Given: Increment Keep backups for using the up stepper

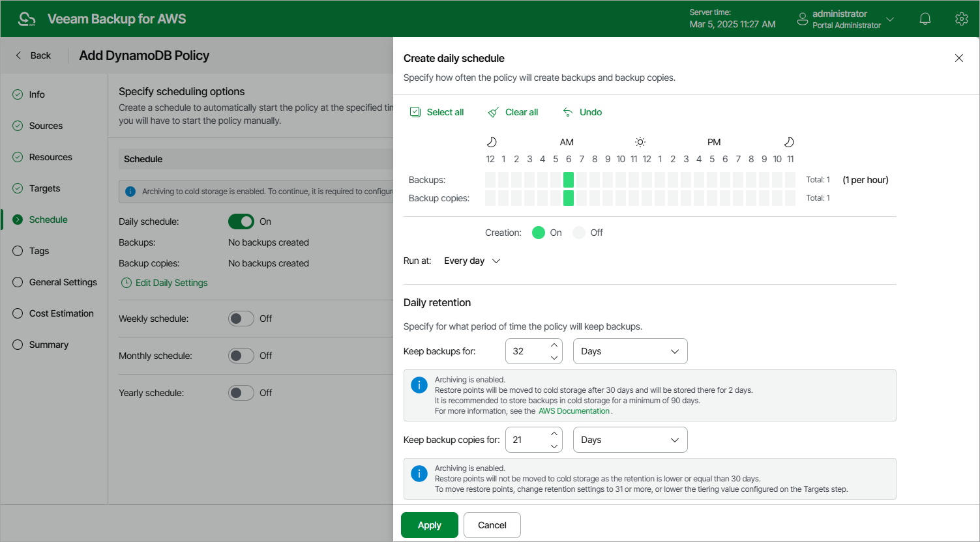Looking at the screenshot, I should [x=554, y=346].
